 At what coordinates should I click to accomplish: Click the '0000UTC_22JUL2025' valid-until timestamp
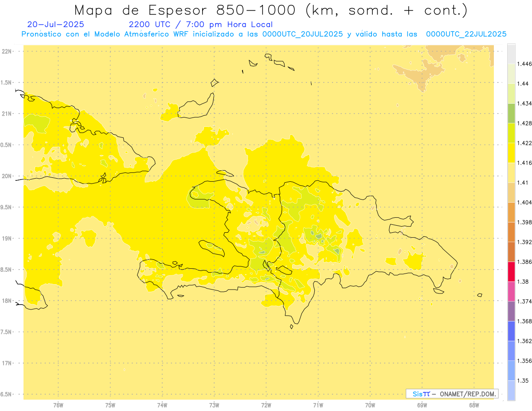(466, 34)
